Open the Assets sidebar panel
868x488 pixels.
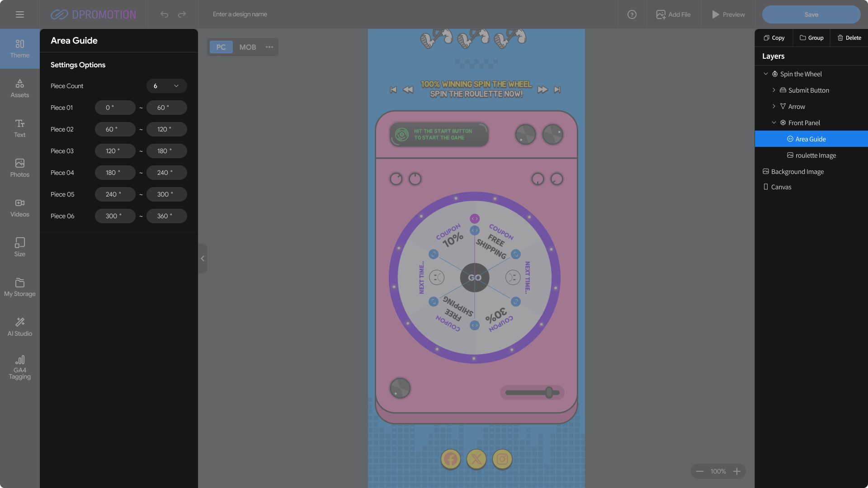pyautogui.click(x=19, y=89)
